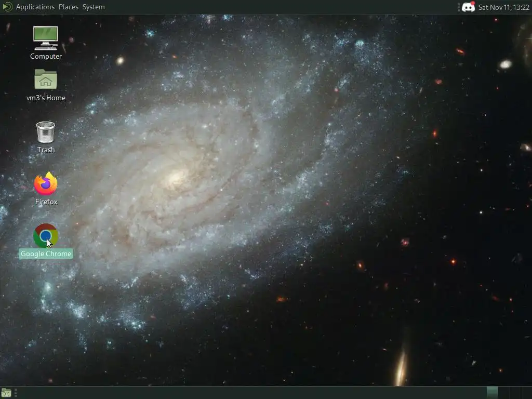This screenshot has height=399, width=532.
Task: Click the clock showing Sat Nov 11, 13:22
Action: [503, 7]
